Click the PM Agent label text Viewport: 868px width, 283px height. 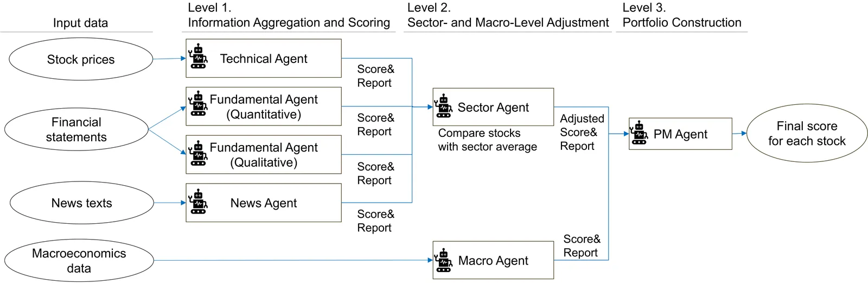coord(680,134)
